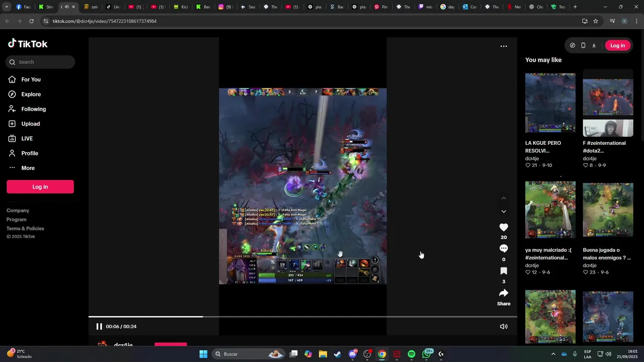644x362 pixels.
Task: Open a new browser tab
Action: (x=575, y=7)
